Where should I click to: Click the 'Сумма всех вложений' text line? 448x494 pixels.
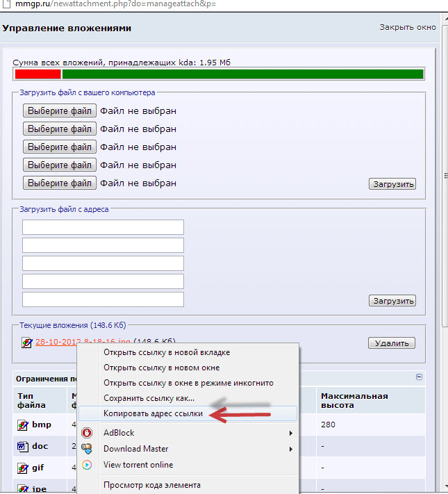tap(122, 63)
